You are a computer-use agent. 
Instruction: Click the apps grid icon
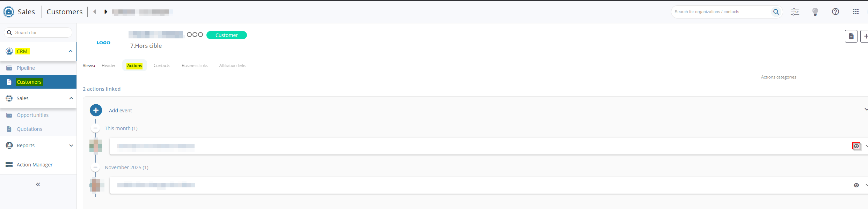click(x=855, y=12)
